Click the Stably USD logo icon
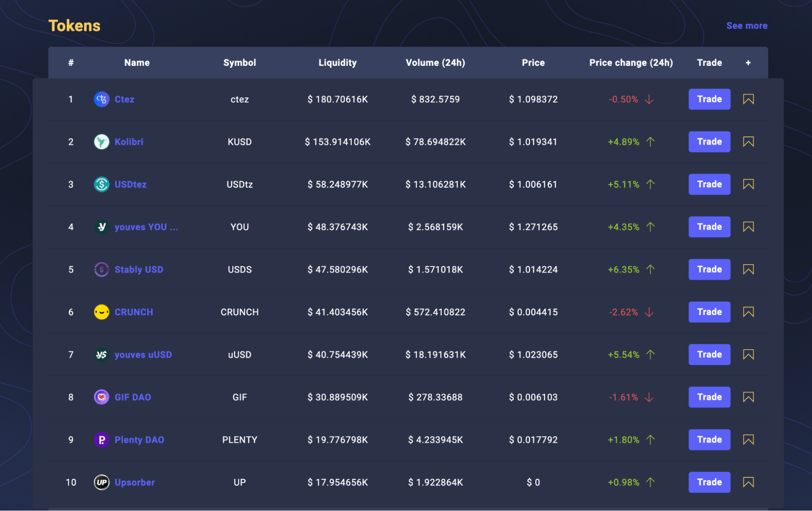Viewport: 812px width, 511px height. pyautogui.click(x=102, y=270)
